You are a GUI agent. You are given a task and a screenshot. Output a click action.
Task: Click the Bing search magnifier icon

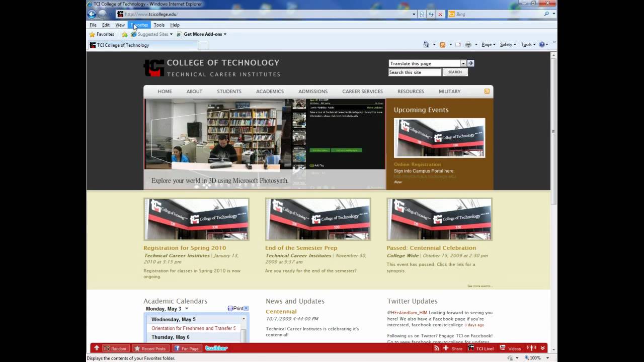pos(547,14)
